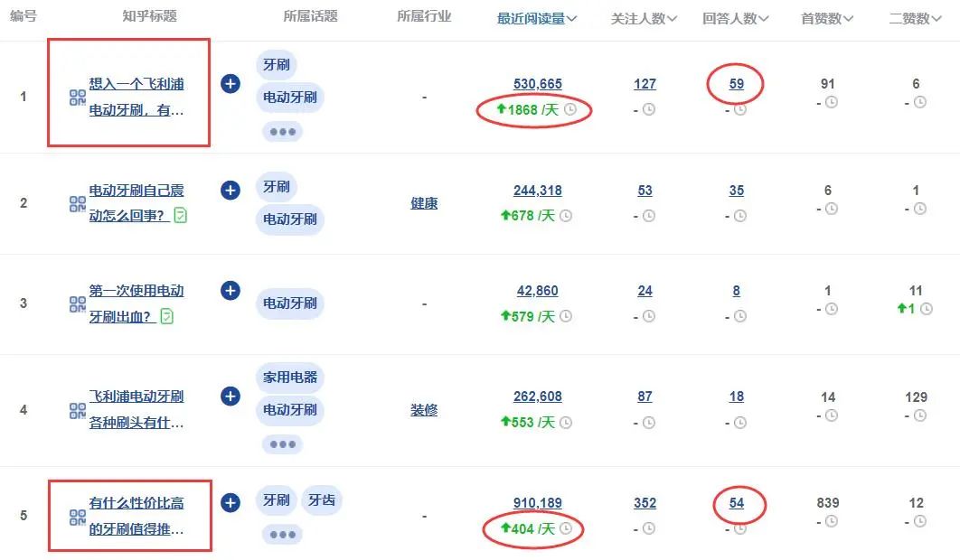
Task: Sort by 回答人数 column header
Action: click(736, 18)
